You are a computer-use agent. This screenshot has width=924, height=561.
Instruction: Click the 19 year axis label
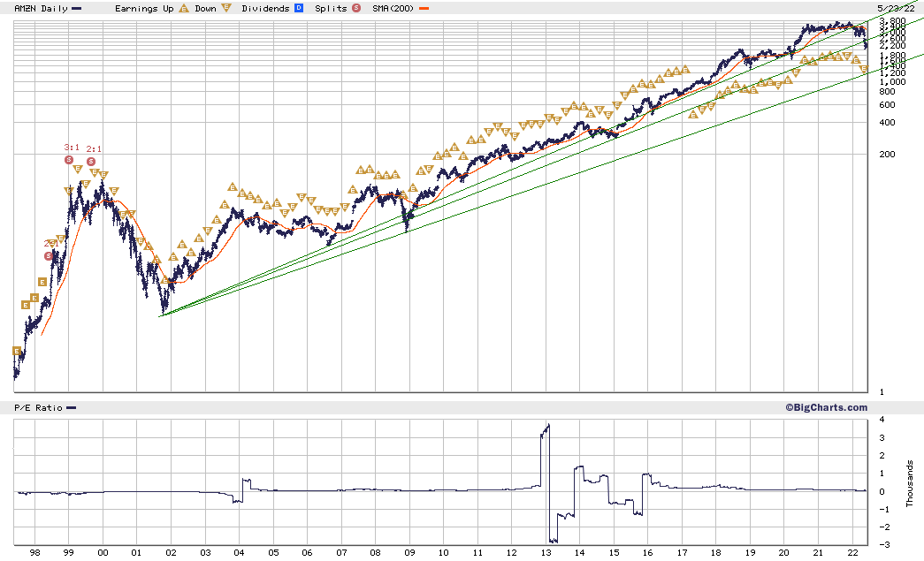tap(750, 553)
